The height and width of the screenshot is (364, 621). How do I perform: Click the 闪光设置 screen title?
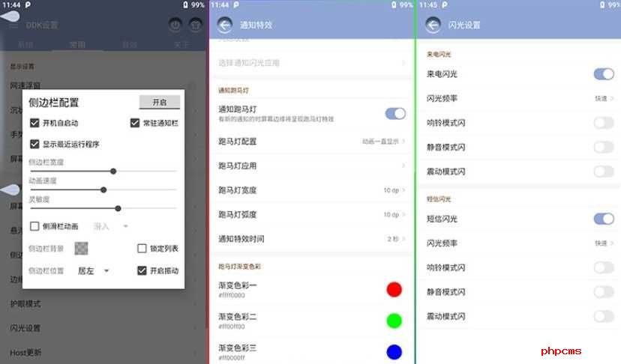point(464,25)
